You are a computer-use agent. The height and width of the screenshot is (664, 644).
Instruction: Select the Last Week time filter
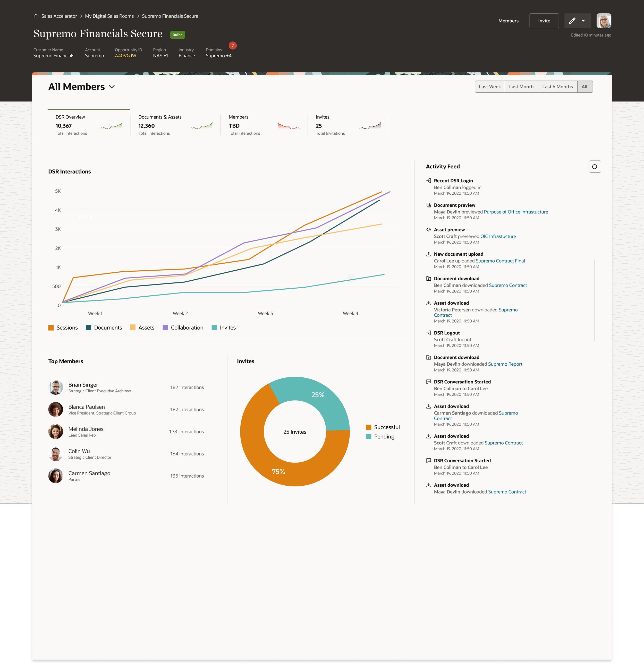(x=489, y=87)
